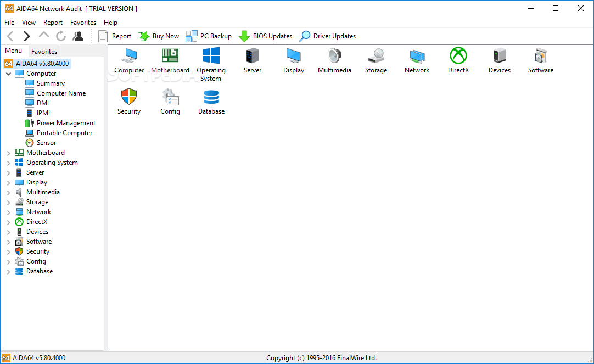Open the Devices icon in main pane

499,55
